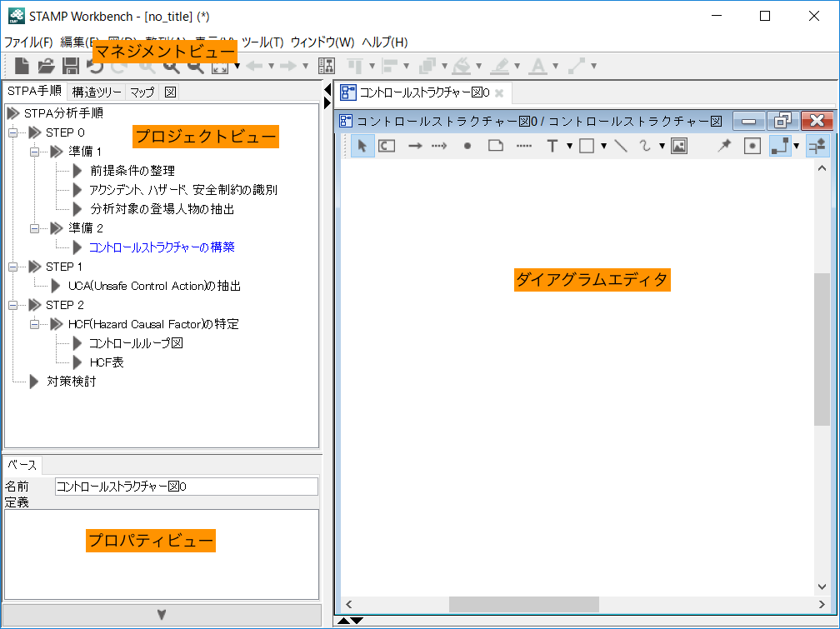The image size is (840, 629).
Task: Toggle the right-angle line mode button
Action: pos(781,146)
